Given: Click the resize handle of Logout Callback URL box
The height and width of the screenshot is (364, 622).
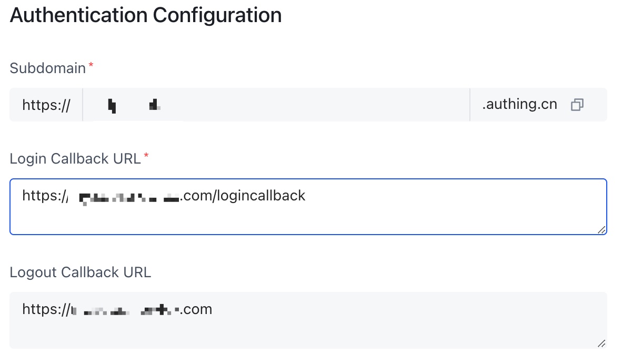Looking at the screenshot, I should [601, 344].
